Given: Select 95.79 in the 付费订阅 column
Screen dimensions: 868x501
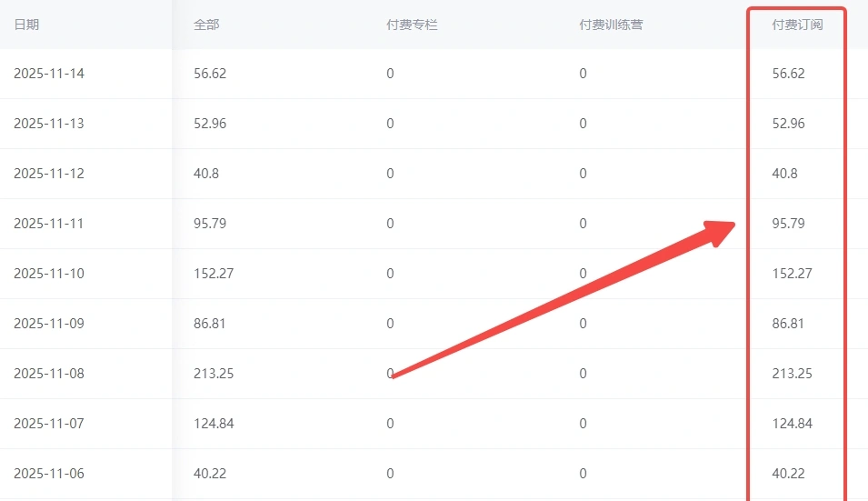Looking at the screenshot, I should pos(788,224).
